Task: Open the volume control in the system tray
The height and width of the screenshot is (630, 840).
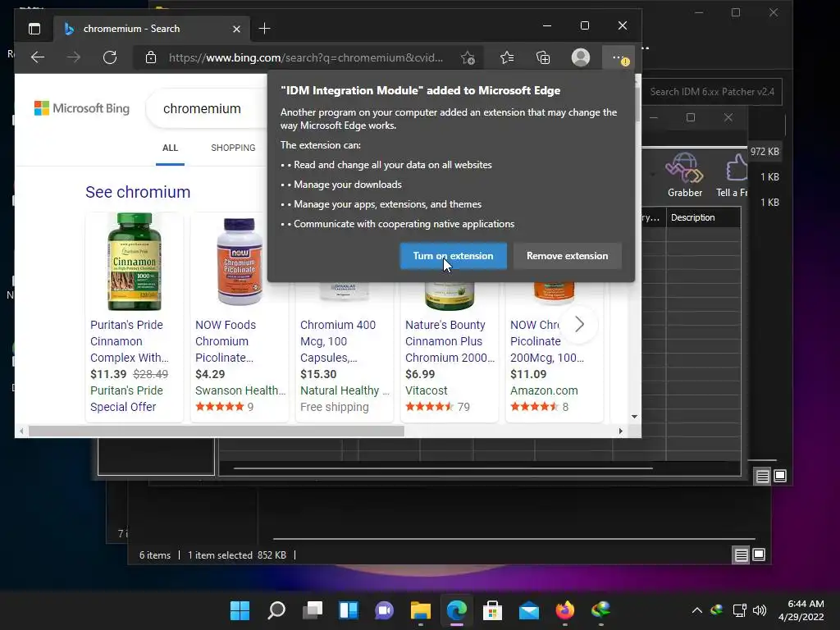Action: [x=760, y=610]
